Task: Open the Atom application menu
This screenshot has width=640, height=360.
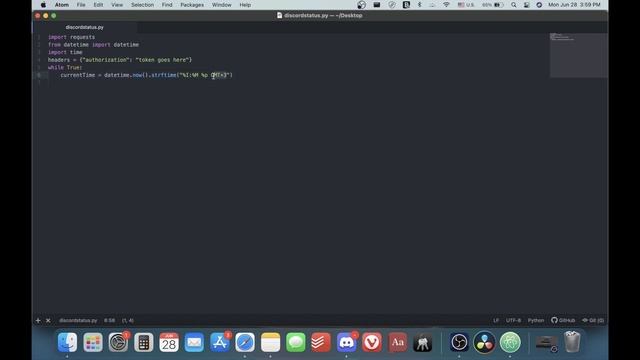Action: pyautogui.click(x=62, y=5)
